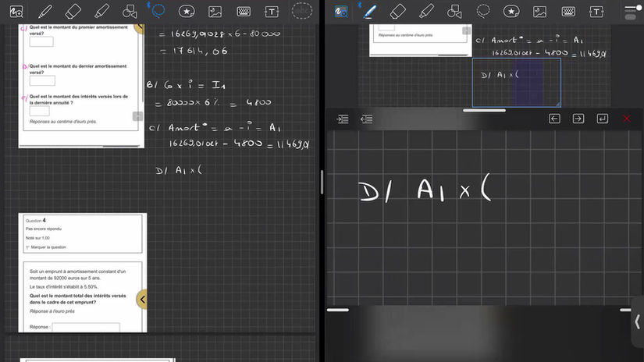Click the gray scroll button in left question image
Screen dimensions: 644x362
pos(137,116)
